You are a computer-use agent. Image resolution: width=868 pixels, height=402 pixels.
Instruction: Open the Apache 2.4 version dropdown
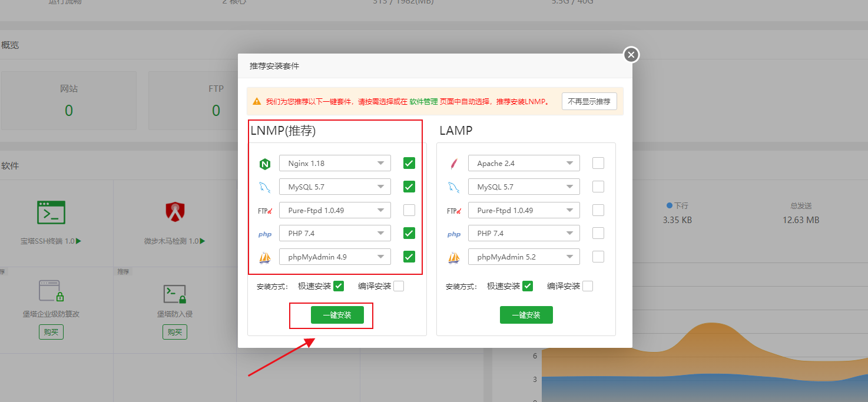click(524, 163)
